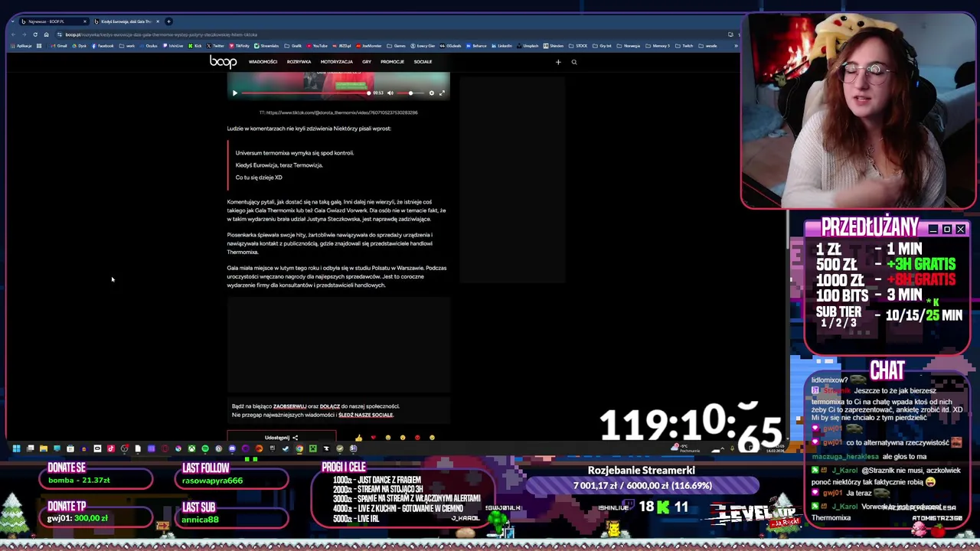Adjust the video volume slider
Viewport: 980px width, 551px height.
pyautogui.click(x=411, y=93)
